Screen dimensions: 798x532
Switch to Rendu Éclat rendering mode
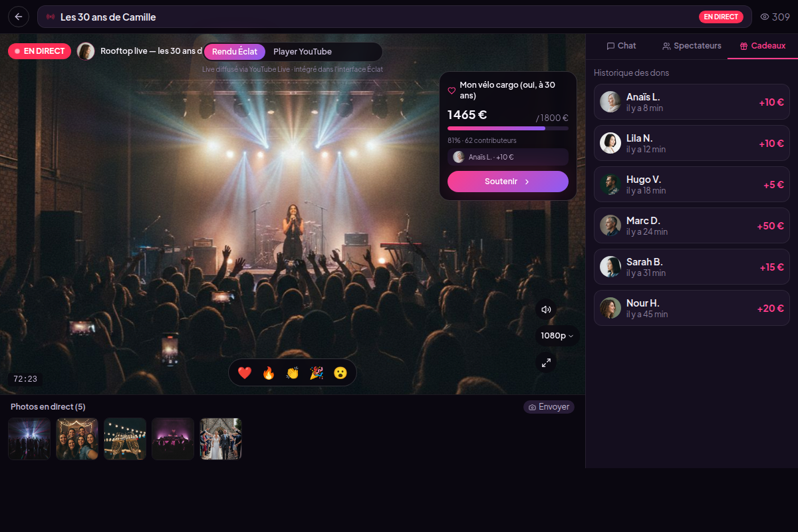tap(235, 52)
